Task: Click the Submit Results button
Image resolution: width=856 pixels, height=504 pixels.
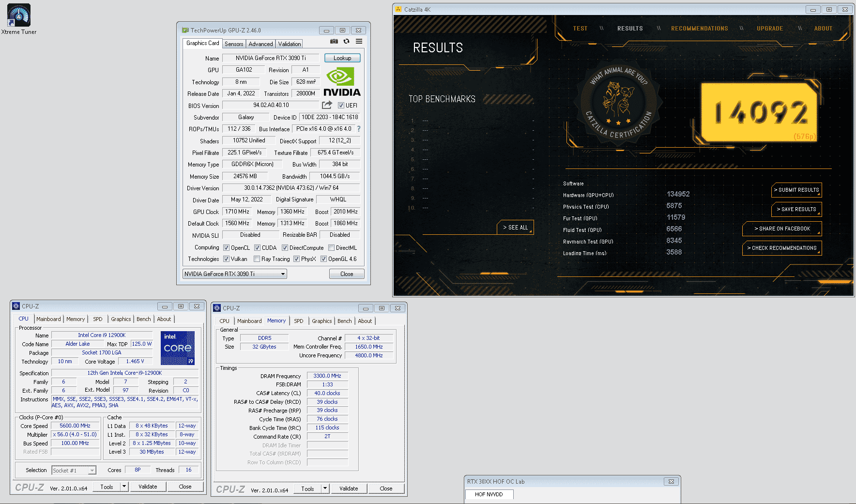Action: 796,190
